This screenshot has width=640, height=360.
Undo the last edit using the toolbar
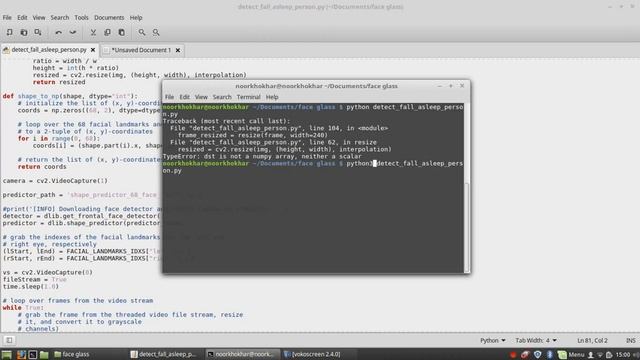pyautogui.click(x=58, y=32)
